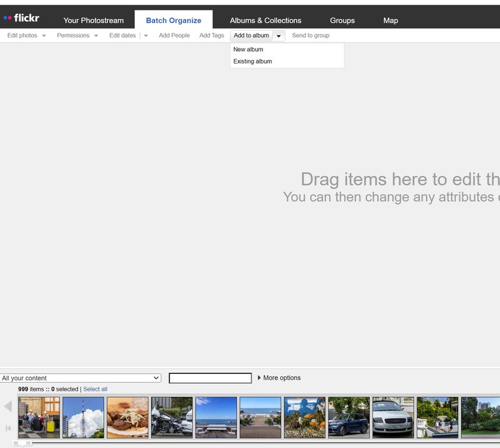The width and height of the screenshot is (500, 448).
Task: Click the Select all link
Action: coord(95,389)
